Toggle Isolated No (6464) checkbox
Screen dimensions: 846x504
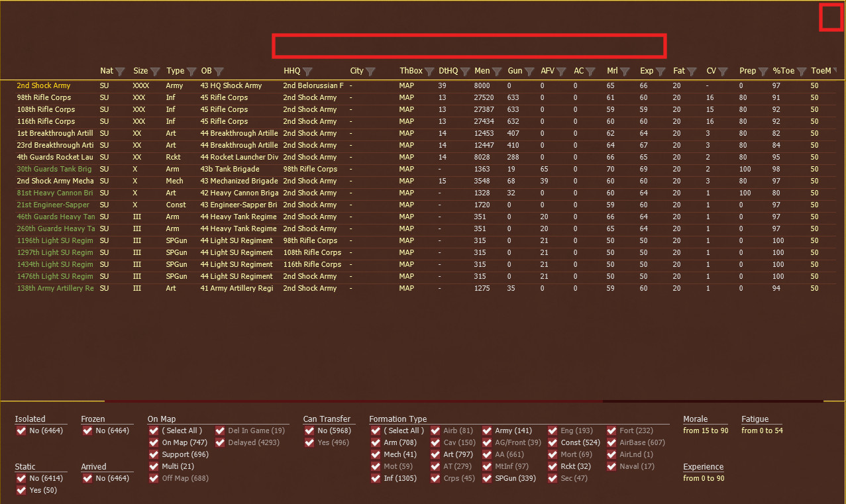tap(21, 430)
